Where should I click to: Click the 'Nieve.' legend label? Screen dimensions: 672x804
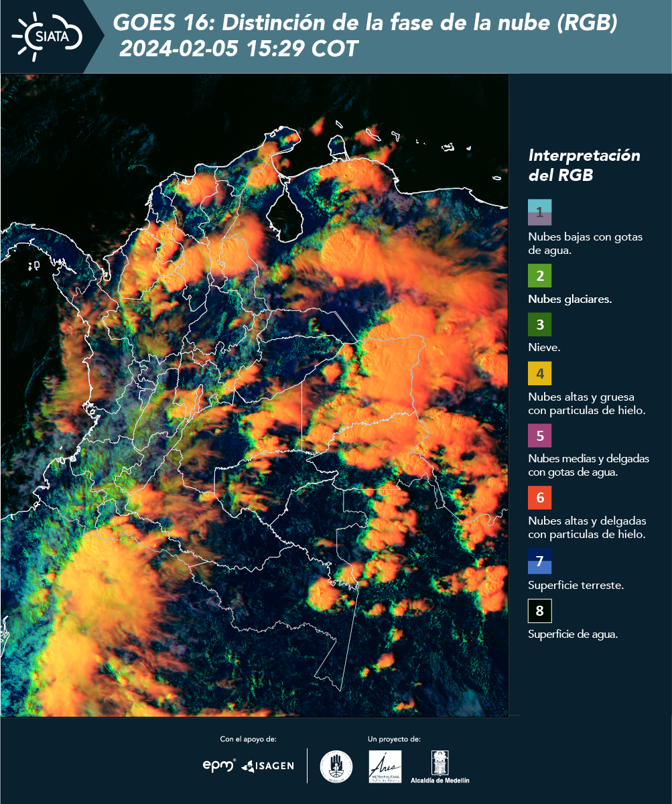point(544,348)
